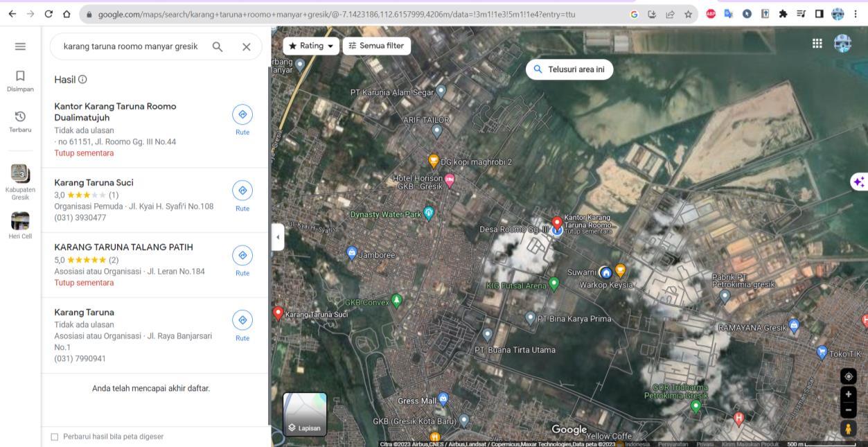The height and width of the screenshot is (447, 868).
Task: Click the KIG Futsal Arena pin
Action: click(x=553, y=284)
